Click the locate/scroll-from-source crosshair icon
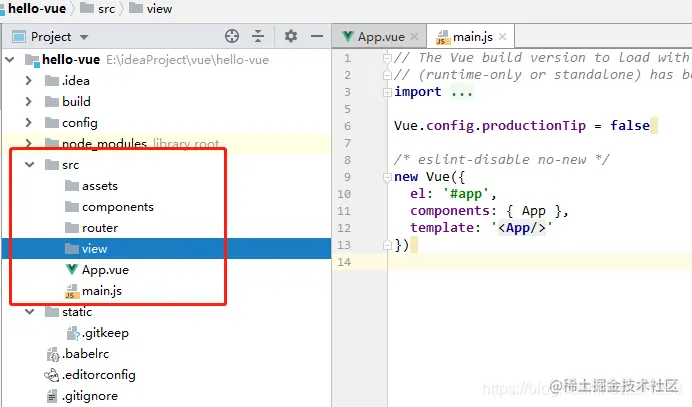 pyautogui.click(x=232, y=36)
